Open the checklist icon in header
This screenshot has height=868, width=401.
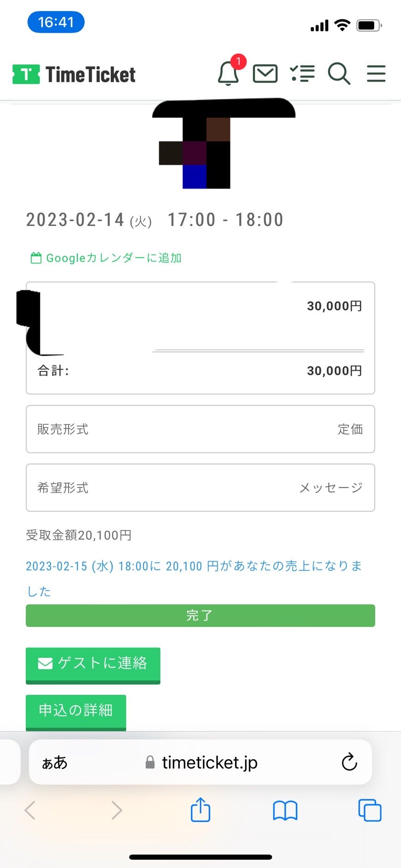click(302, 73)
